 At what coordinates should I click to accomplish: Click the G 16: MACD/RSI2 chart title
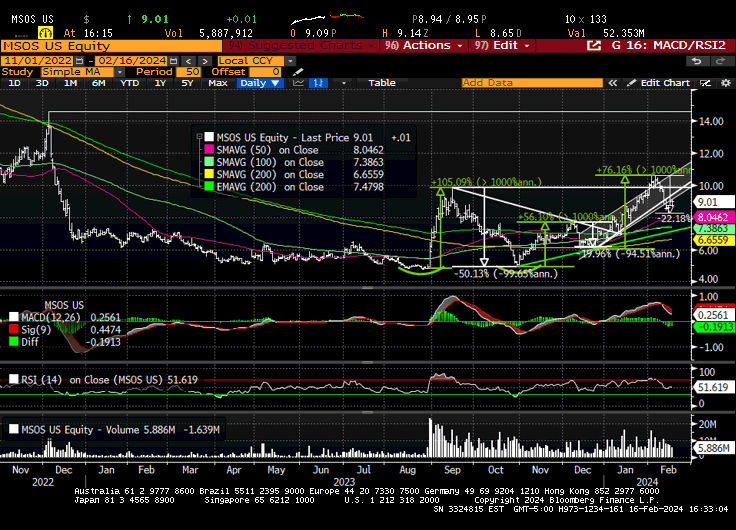click(668, 46)
